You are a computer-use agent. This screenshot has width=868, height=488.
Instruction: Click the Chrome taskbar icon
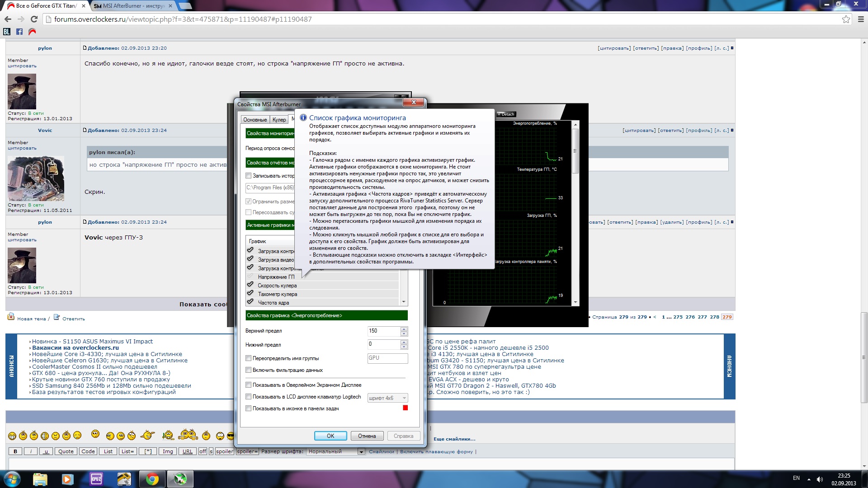pyautogui.click(x=152, y=479)
